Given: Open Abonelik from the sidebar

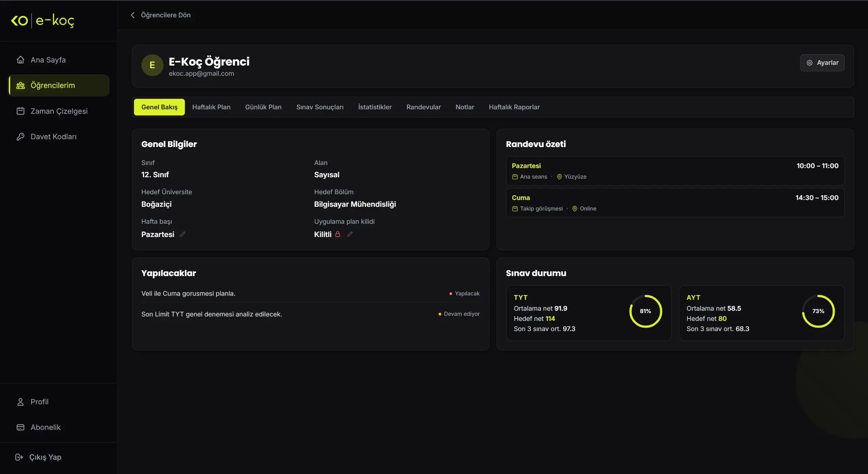Looking at the screenshot, I should [x=59, y=427].
